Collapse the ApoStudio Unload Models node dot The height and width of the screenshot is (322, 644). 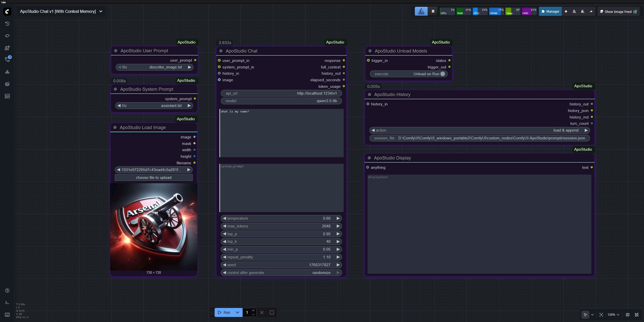click(x=370, y=51)
